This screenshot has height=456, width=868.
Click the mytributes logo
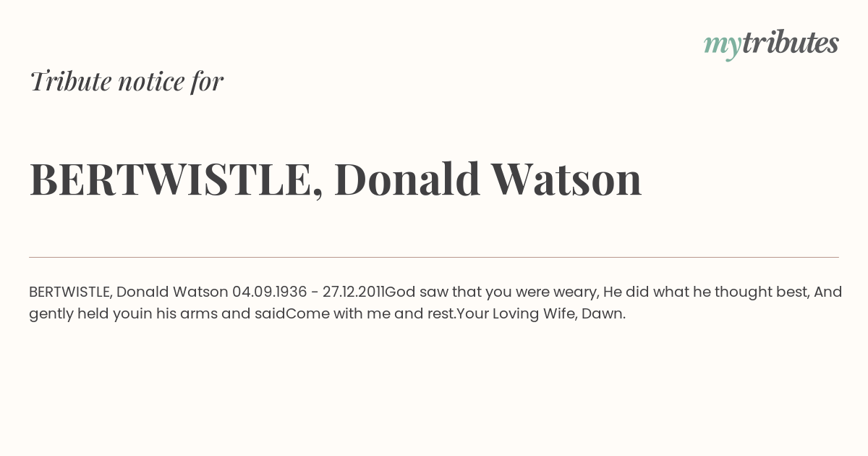(x=771, y=44)
